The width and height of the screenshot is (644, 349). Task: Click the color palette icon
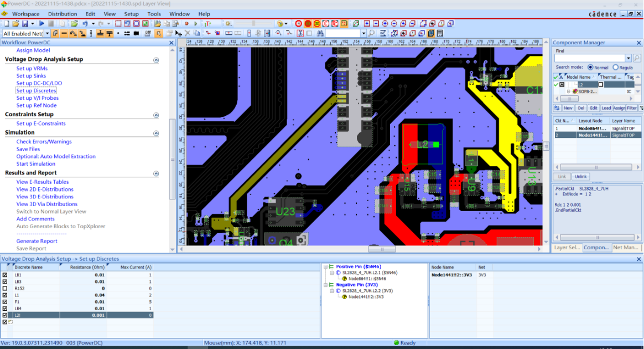(x=280, y=23)
